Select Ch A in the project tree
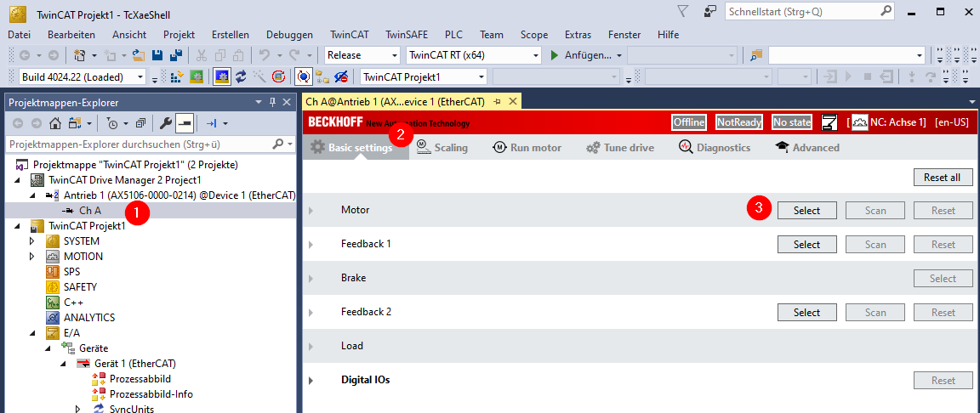The height and width of the screenshot is (413, 980). coord(90,211)
